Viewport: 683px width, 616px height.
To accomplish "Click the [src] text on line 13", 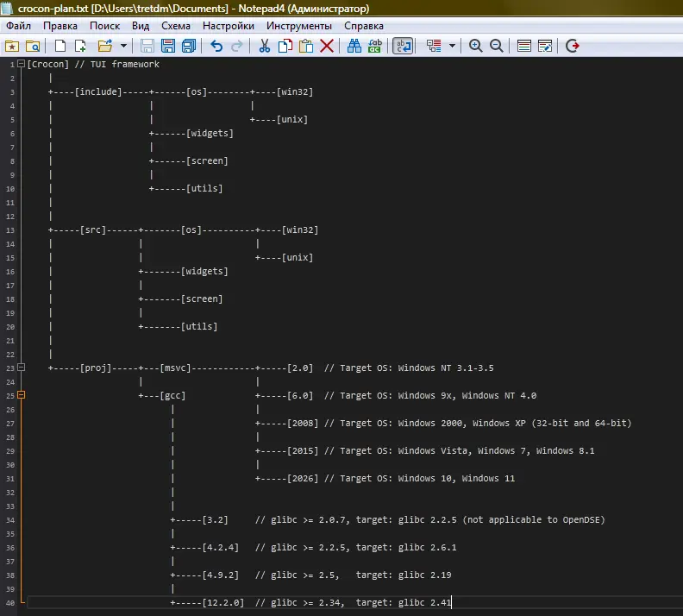I will click(93, 230).
